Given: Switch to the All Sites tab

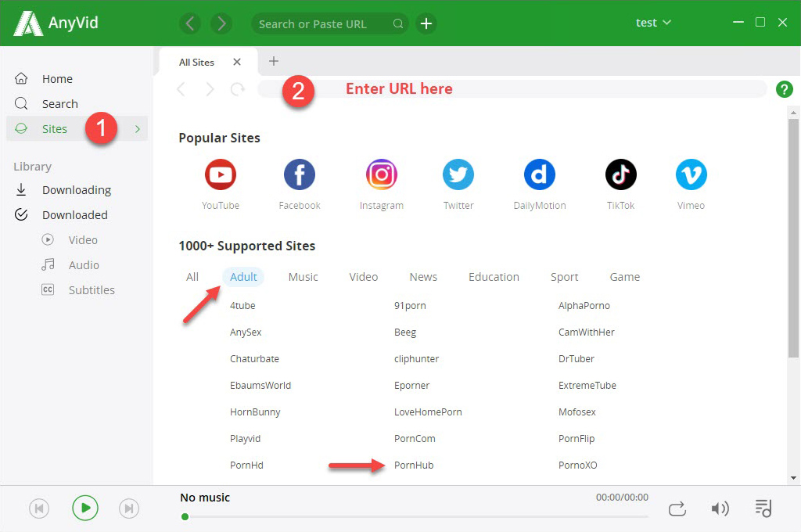Looking at the screenshot, I should point(196,63).
